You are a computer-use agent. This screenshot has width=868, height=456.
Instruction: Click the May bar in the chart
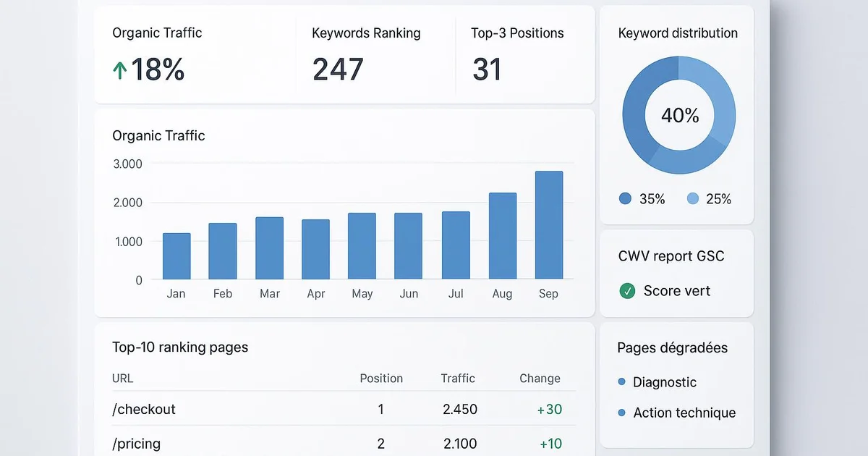[x=362, y=246]
